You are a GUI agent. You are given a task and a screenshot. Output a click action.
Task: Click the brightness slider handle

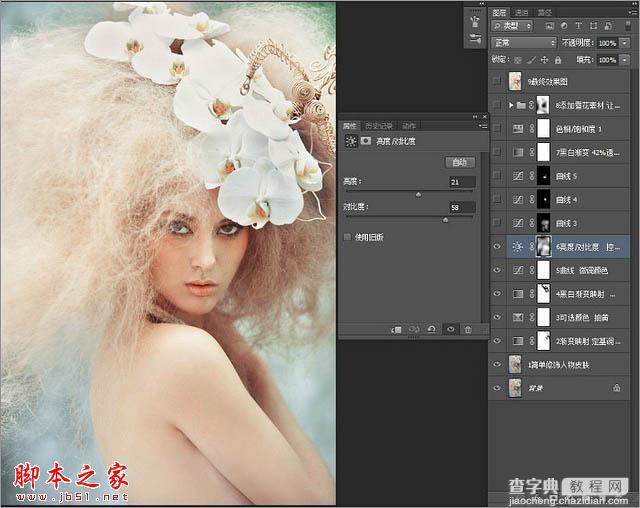point(418,195)
